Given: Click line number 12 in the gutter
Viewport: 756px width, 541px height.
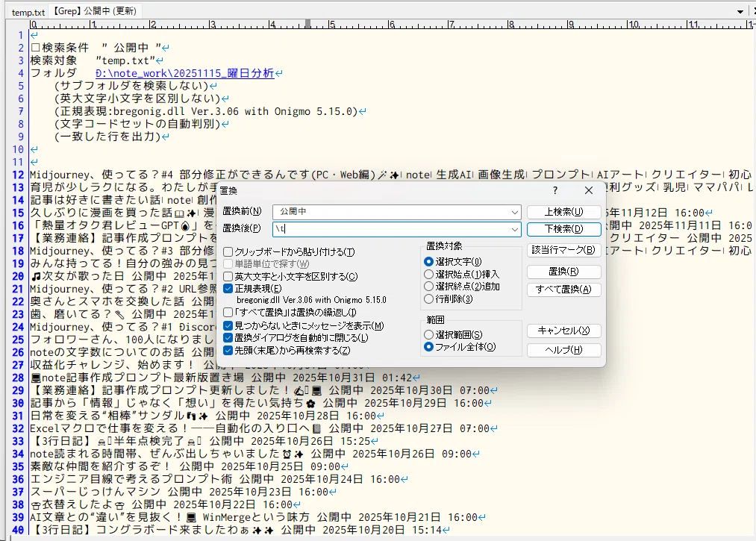Looking at the screenshot, I should [19, 175].
